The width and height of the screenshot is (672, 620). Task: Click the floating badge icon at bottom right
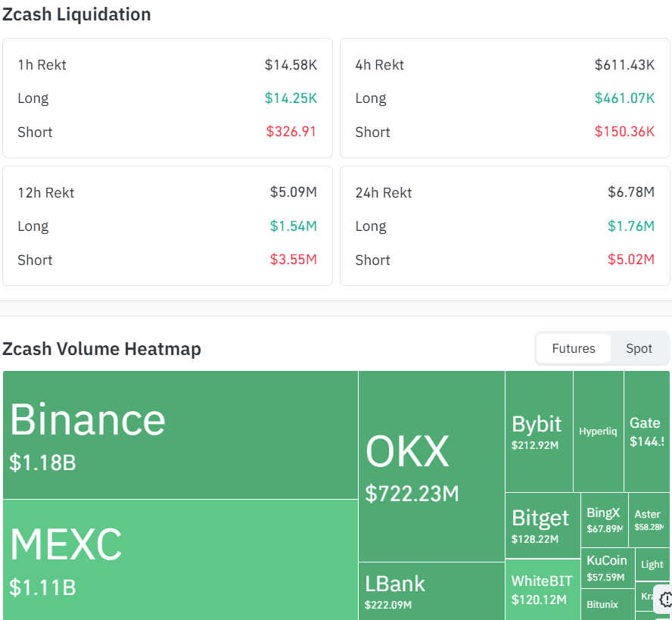coord(666,599)
